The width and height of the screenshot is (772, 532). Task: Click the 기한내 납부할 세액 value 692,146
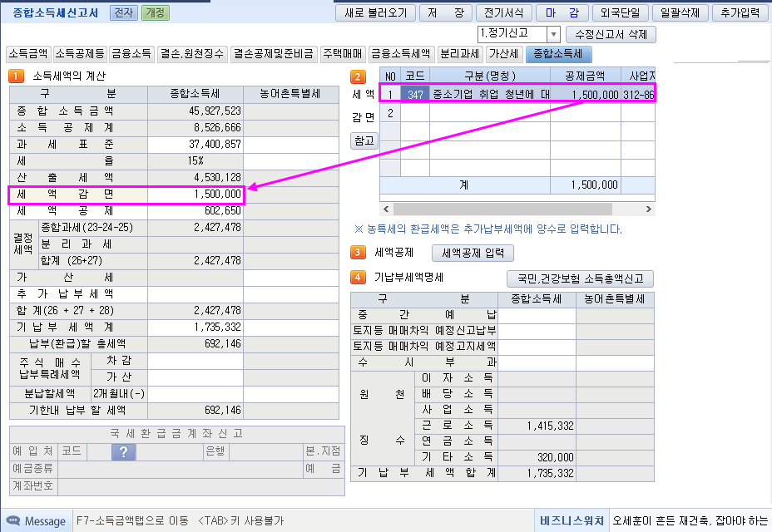(x=195, y=411)
